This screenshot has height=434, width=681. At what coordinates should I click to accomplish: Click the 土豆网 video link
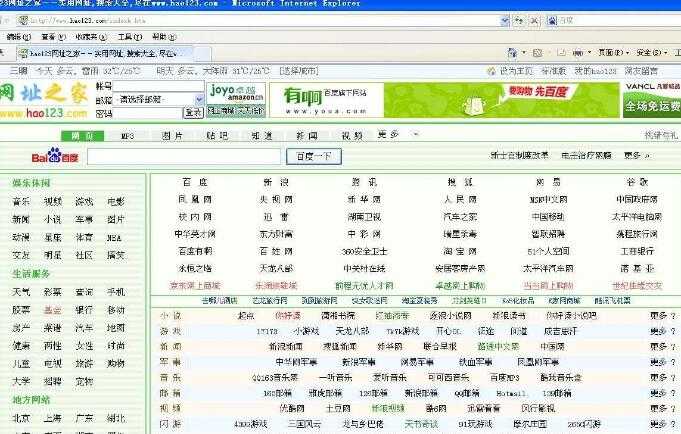(338, 408)
